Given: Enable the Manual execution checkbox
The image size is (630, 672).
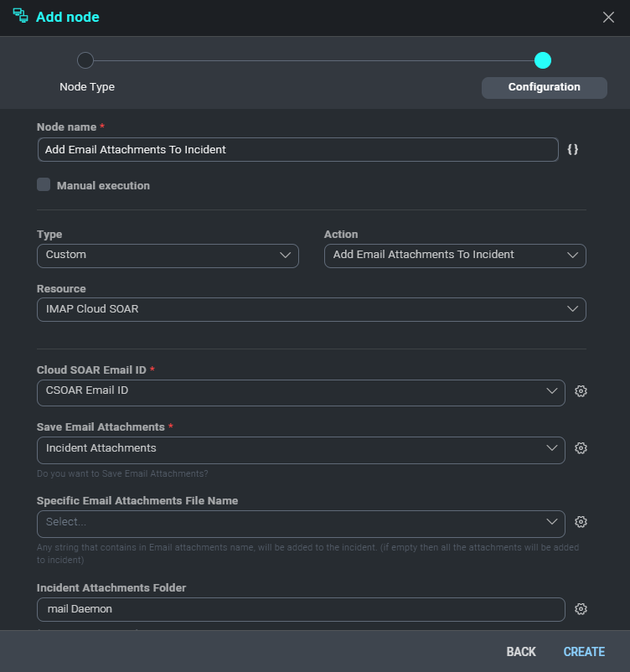Looking at the screenshot, I should pyautogui.click(x=44, y=185).
